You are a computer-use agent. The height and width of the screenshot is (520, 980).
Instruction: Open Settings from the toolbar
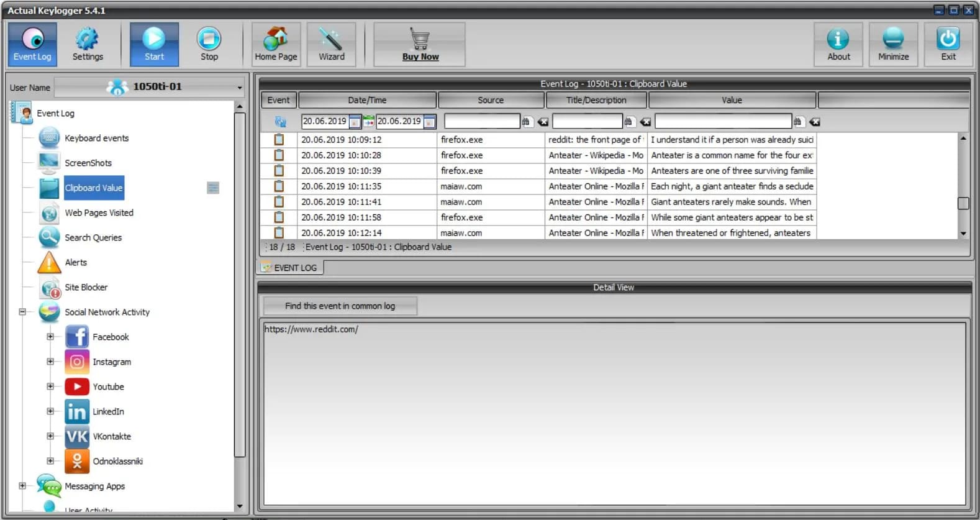coord(88,45)
